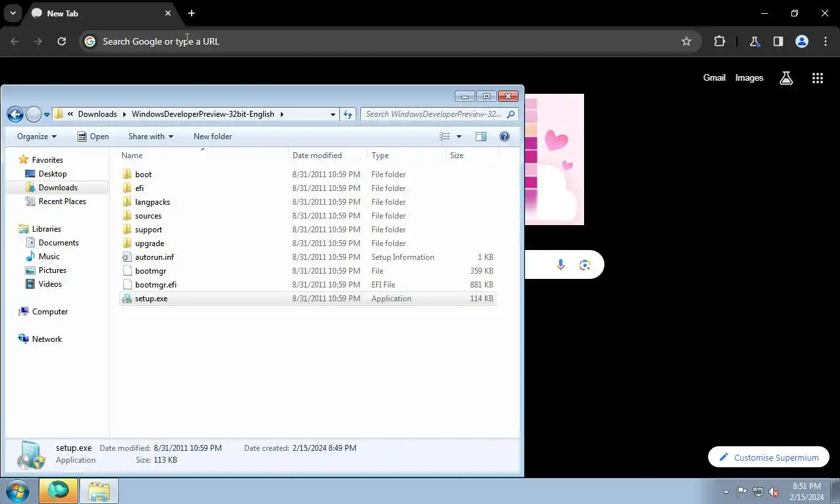840x504 pixels.
Task: Select Downloads in navigation pane
Action: click(x=58, y=188)
